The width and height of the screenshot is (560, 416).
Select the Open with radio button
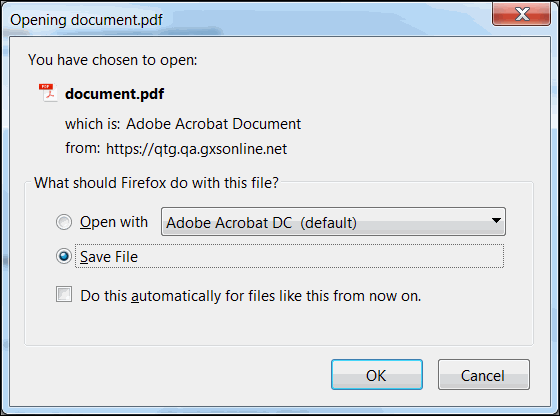64,222
